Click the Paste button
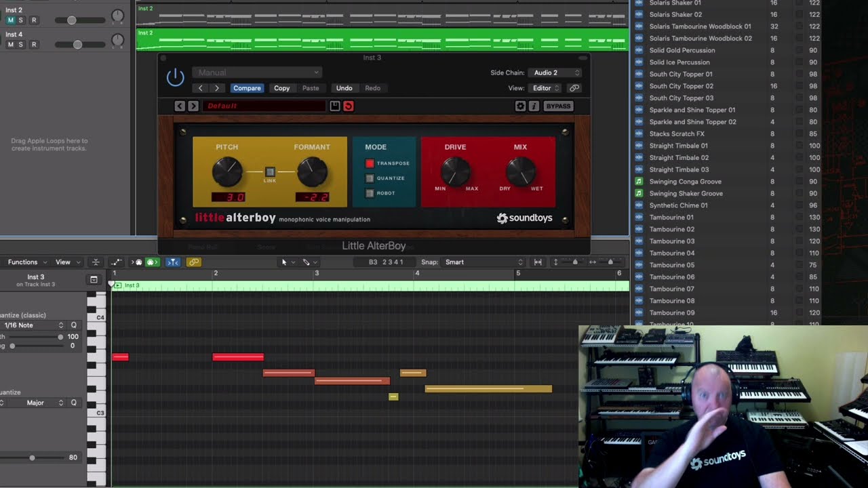Image resolution: width=868 pixels, height=488 pixels. (x=311, y=88)
